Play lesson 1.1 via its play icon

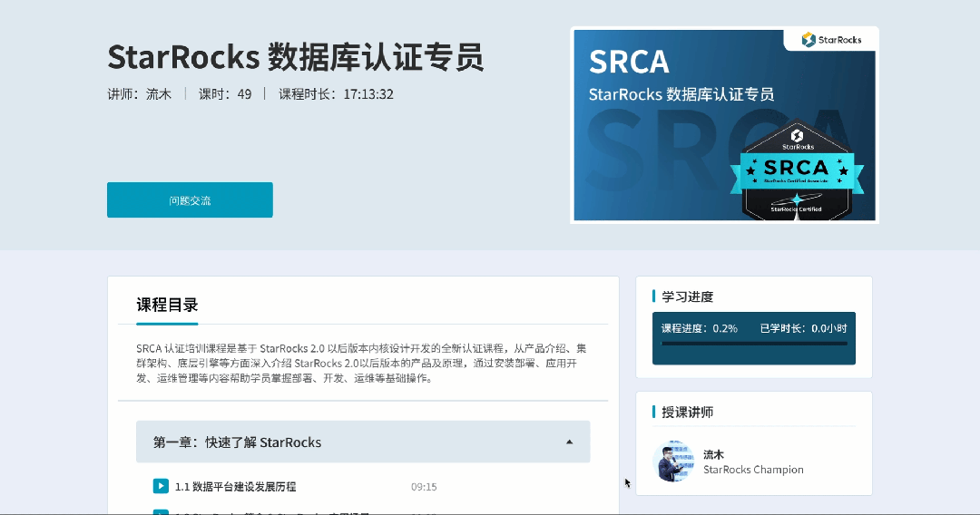coord(161,486)
